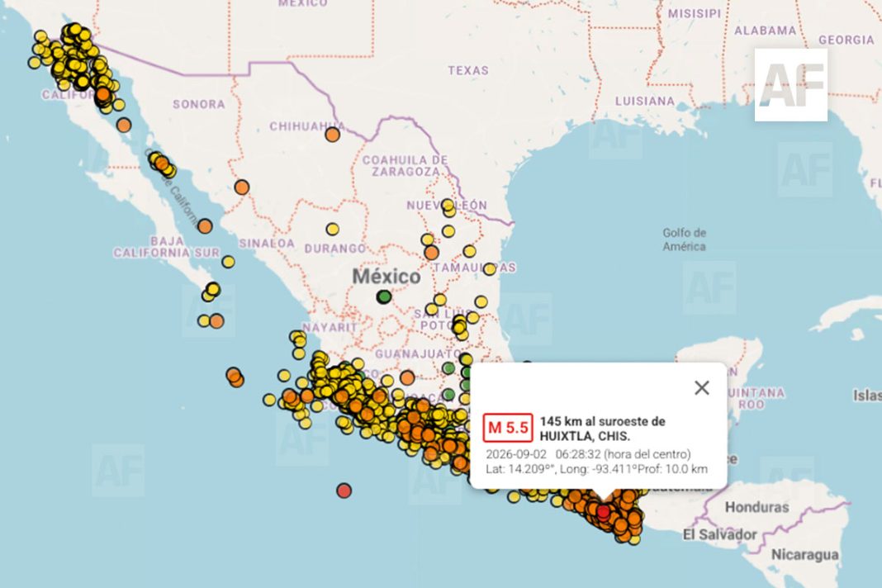This screenshot has height=588, width=882.
Task: Click the GUANAJUATO map label
Action: coord(418,354)
